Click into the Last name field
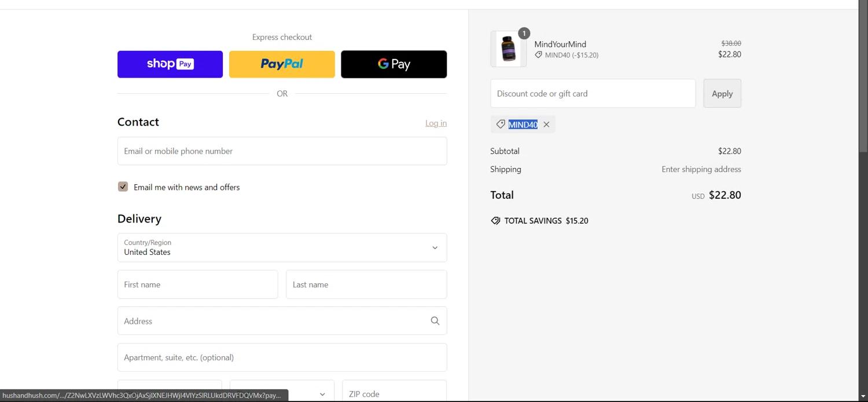This screenshot has width=868, height=402. pos(366,284)
